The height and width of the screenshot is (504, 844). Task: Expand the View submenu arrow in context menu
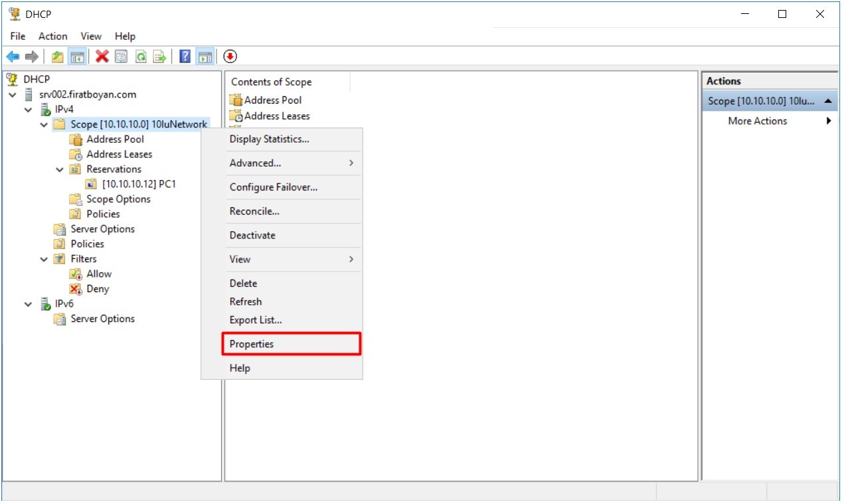tap(351, 260)
